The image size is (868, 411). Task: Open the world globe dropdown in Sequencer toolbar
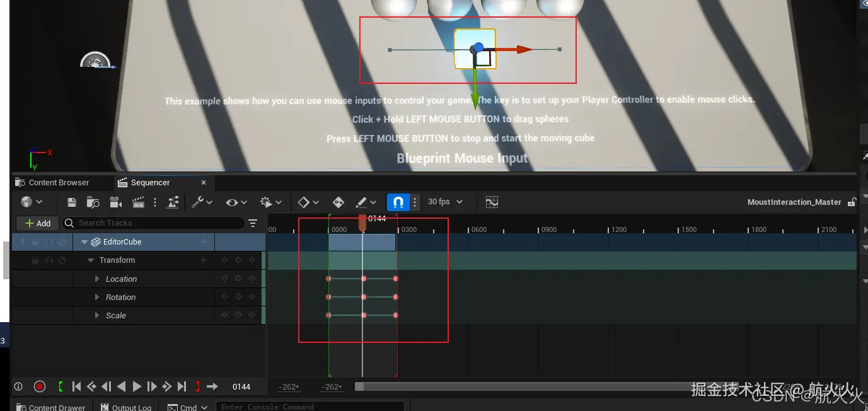click(32, 202)
